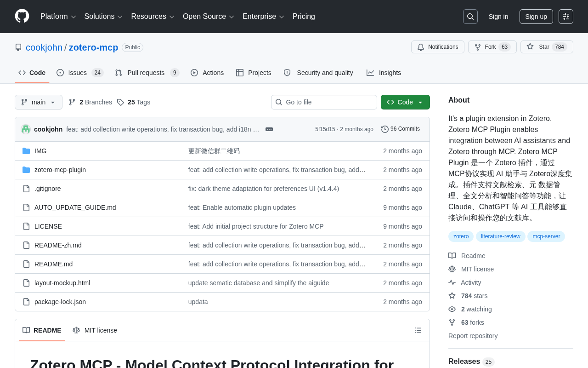The height and width of the screenshot is (368, 588).
Task: Expand commit message ellipsis button
Action: pos(269,129)
